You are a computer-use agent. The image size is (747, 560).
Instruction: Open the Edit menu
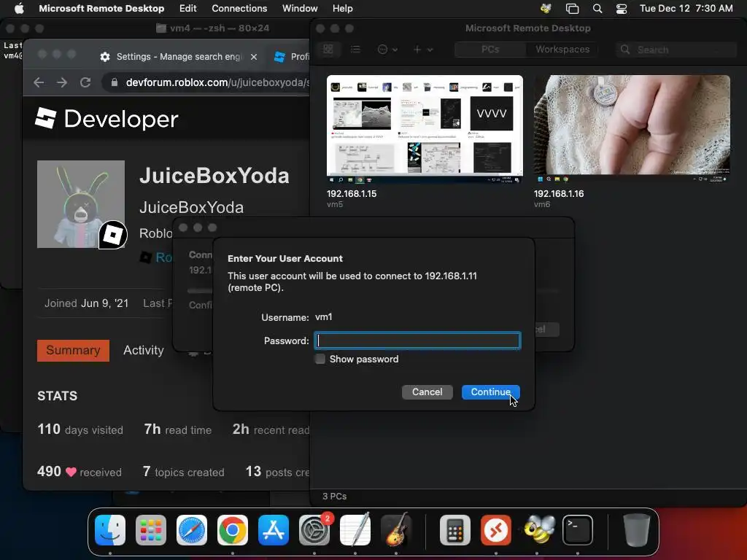[187, 9]
